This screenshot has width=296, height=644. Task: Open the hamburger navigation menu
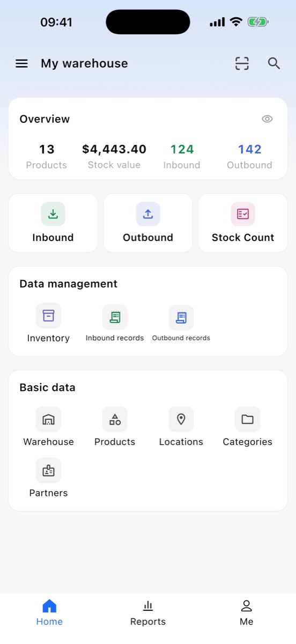tap(21, 64)
